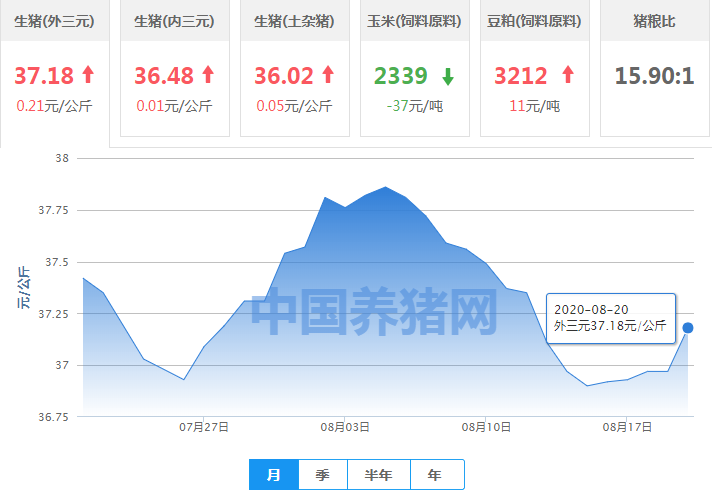Switch to the 生猪(内三元) tab
This screenshot has height=500, width=712.
pyautogui.click(x=175, y=21)
